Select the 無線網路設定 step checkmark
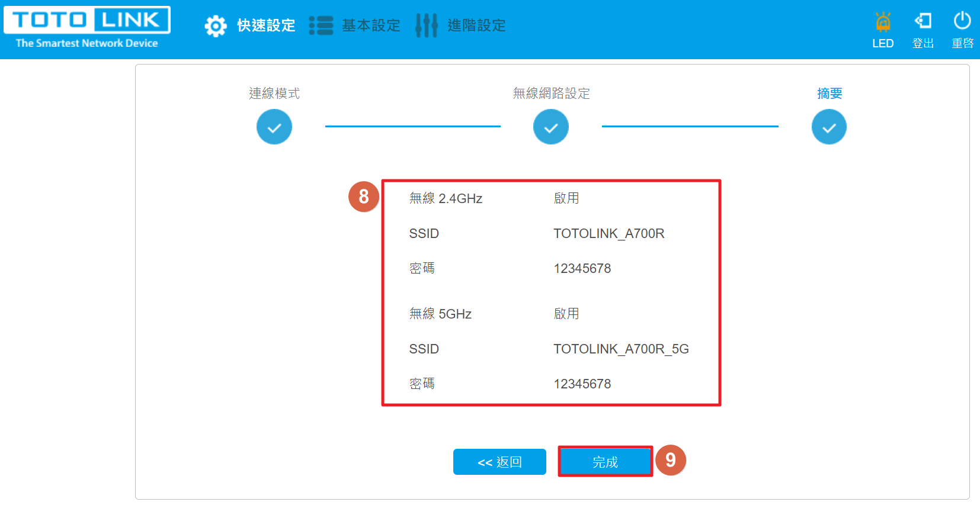 click(x=551, y=127)
